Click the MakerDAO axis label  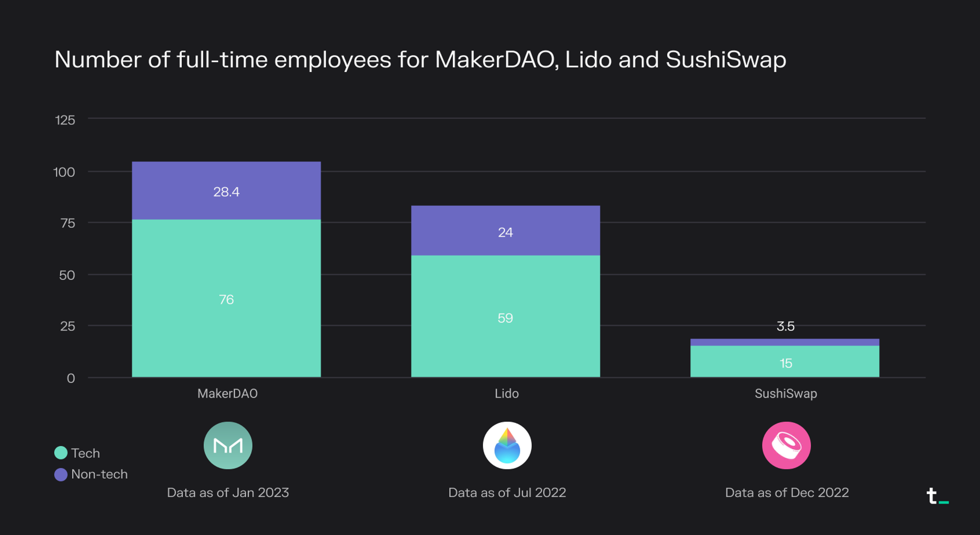coord(227,393)
